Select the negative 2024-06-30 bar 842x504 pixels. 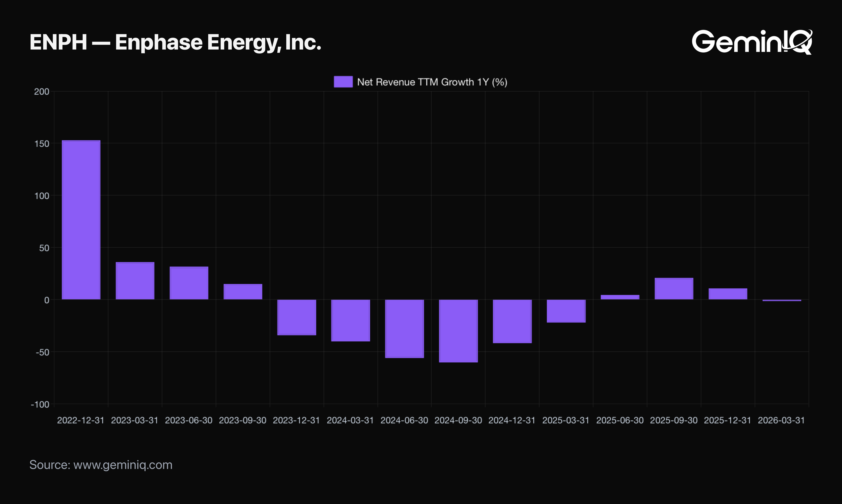[x=404, y=329]
